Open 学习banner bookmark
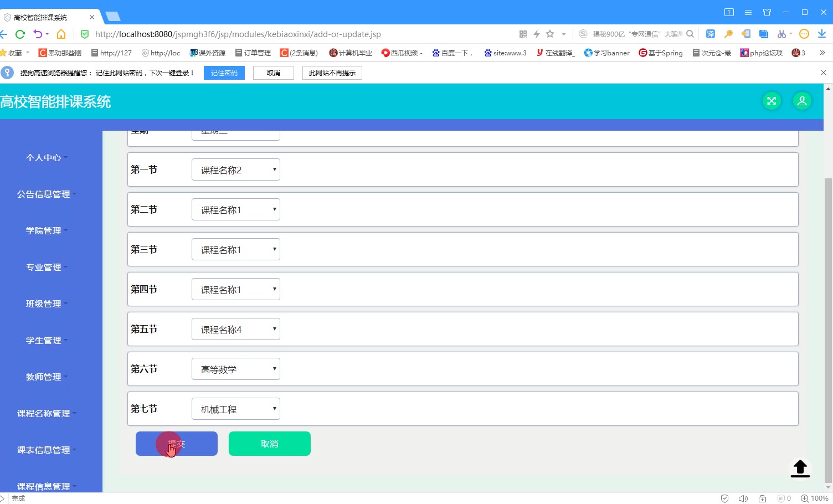Image resolution: width=833 pixels, height=504 pixels. point(607,53)
